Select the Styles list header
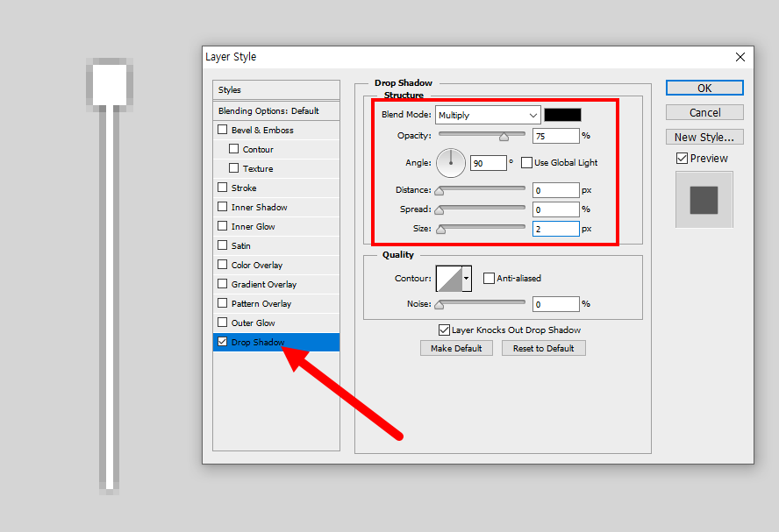Screen dimensions: 779x532 tap(276, 89)
